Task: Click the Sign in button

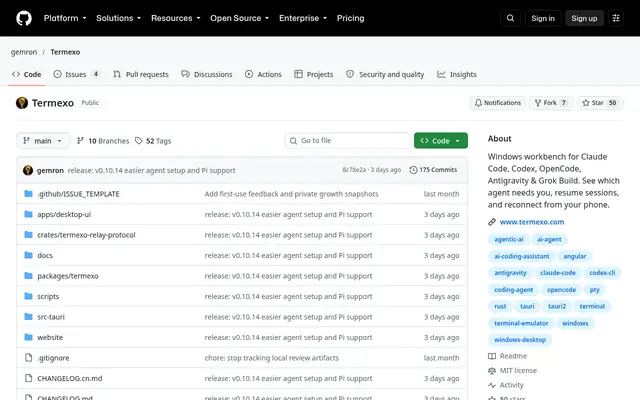Action: pyautogui.click(x=543, y=18)
